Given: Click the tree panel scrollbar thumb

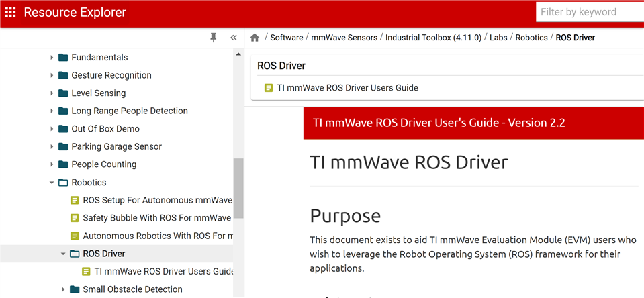Looking at the screenshot, I should click(238, 189).
